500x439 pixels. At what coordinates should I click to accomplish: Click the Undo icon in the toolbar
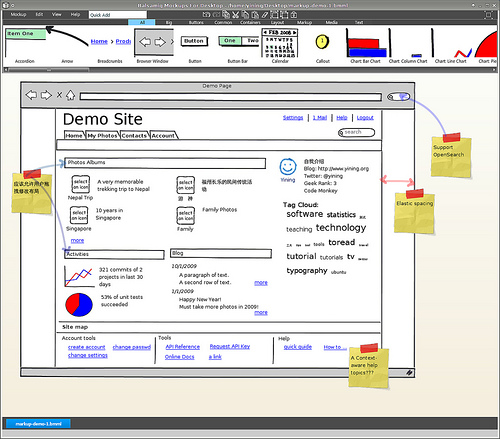click(206, 15)
